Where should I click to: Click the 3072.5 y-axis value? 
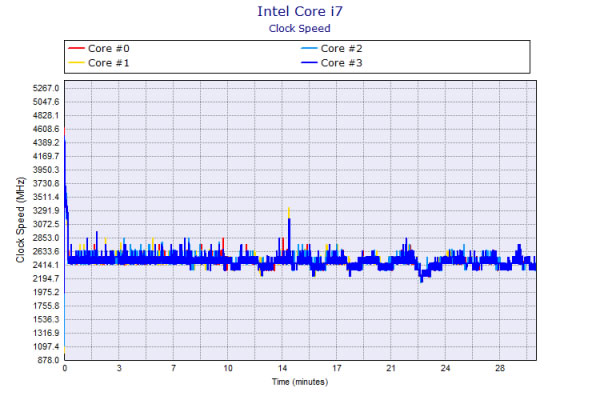pos(46,224)
